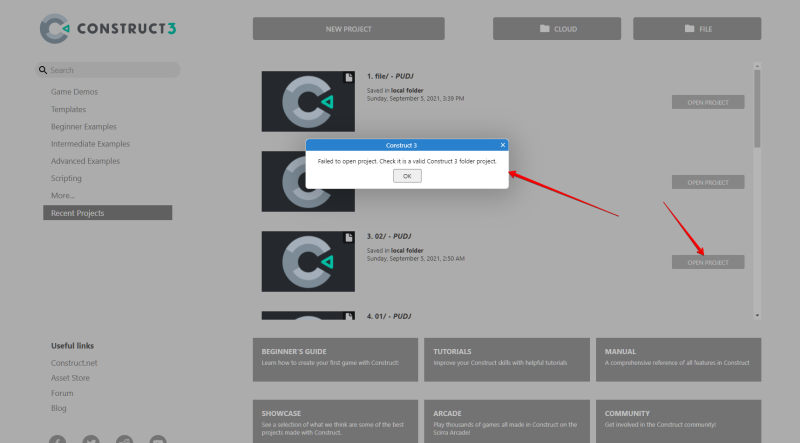Viewport: 800px width, 443px height.
Task: Open the Showcase card
Action: tap(335, 422)
